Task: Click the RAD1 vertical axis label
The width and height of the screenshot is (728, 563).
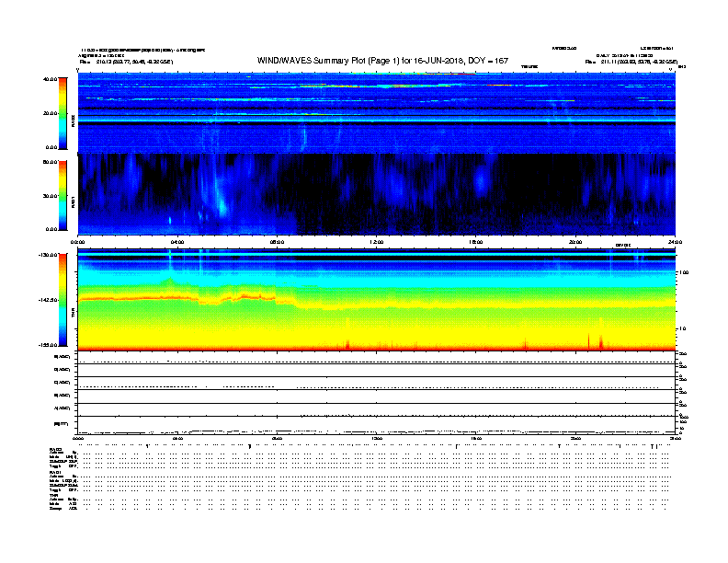Action: (73, 202)
